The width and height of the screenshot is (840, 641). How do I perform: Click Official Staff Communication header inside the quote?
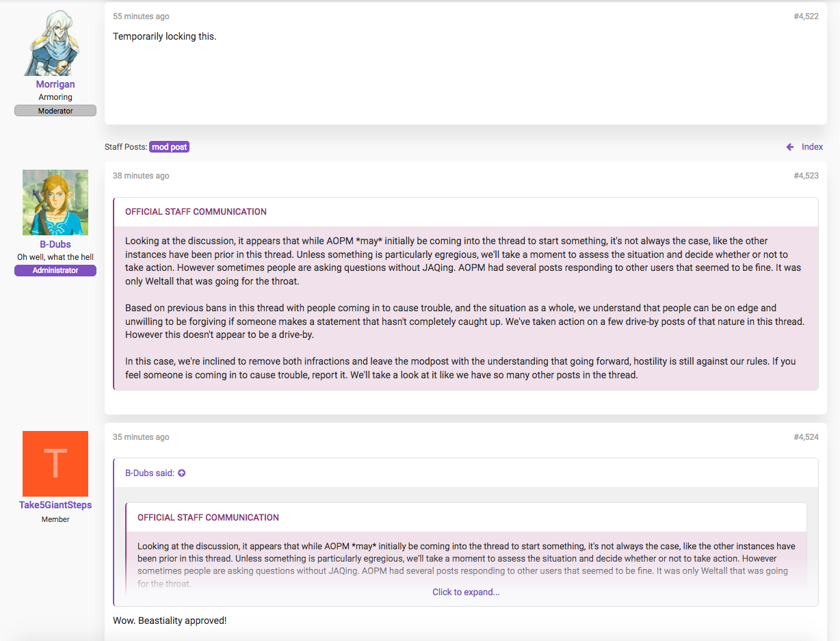click(x=208, y=518)
